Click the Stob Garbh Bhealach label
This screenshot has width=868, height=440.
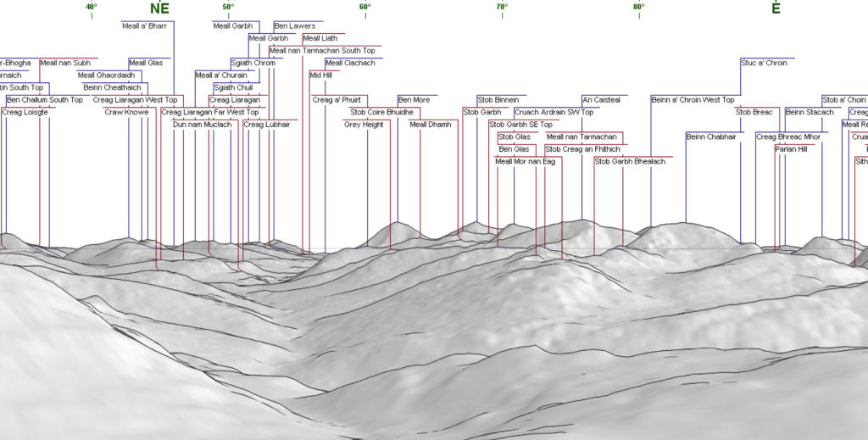(630, 161)
